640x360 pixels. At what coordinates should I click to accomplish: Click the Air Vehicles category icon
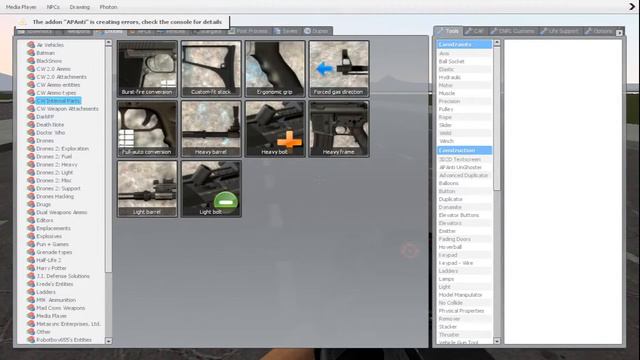[x=31, y=45]
